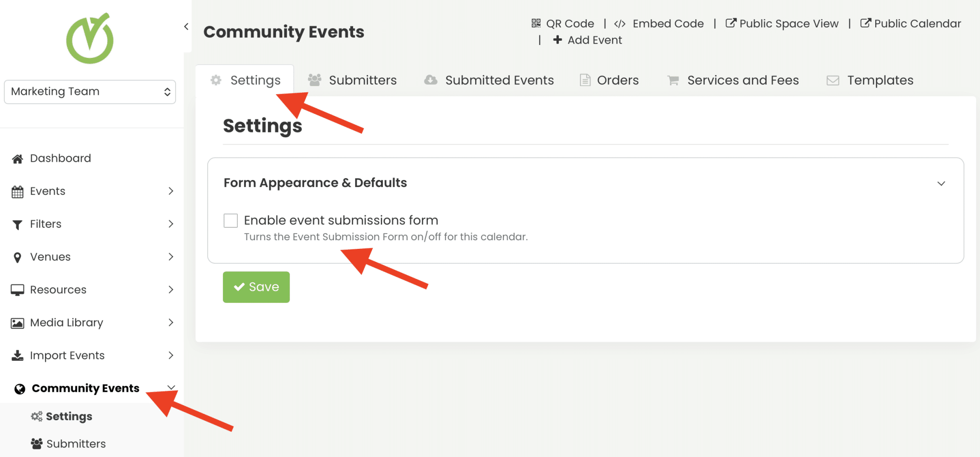The image size is (980, 457).
Task: Click the Import Events download icon
Action: click(x=18, y=355)
